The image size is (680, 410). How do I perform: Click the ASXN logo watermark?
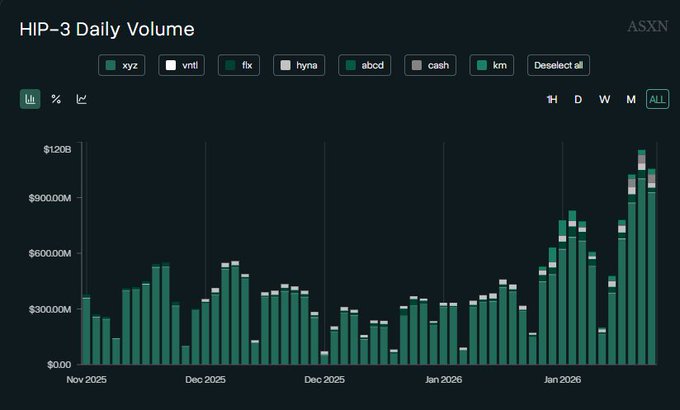646,27
